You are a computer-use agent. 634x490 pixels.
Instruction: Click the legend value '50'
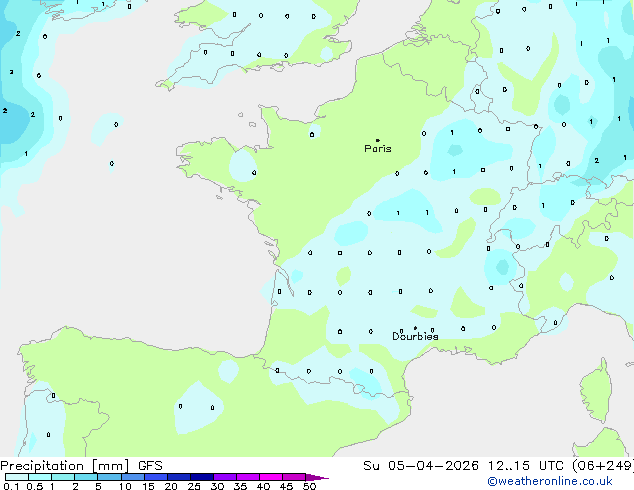309,486
